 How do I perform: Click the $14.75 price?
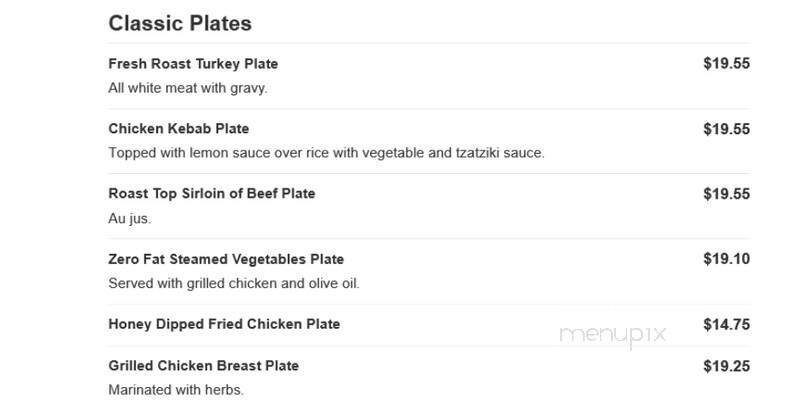726,325
